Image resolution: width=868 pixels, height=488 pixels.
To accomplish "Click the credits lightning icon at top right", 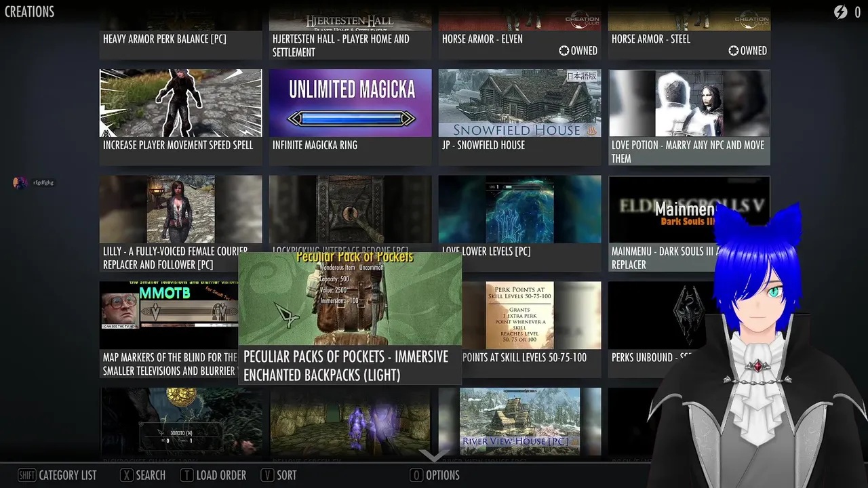I will click(x=840, y=12).
